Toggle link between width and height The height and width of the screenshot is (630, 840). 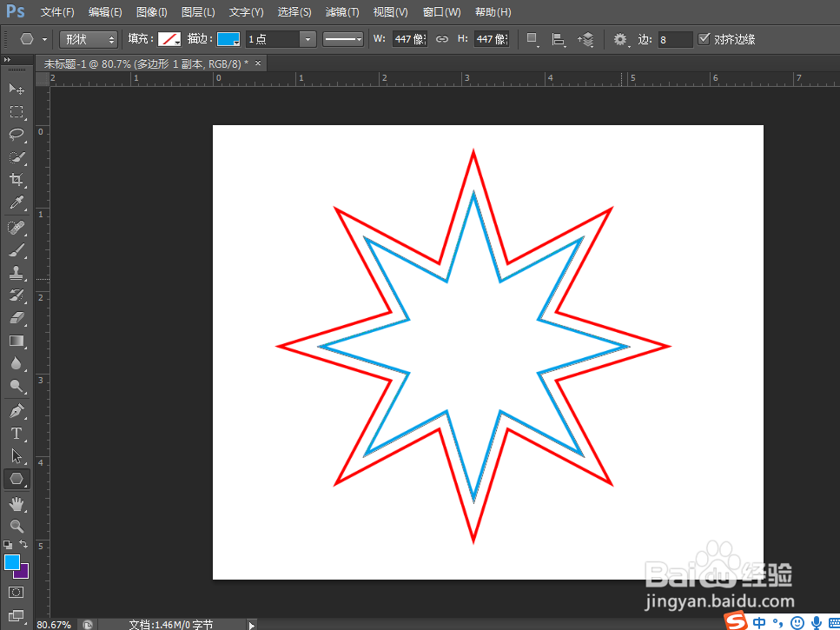coord(442,39)
